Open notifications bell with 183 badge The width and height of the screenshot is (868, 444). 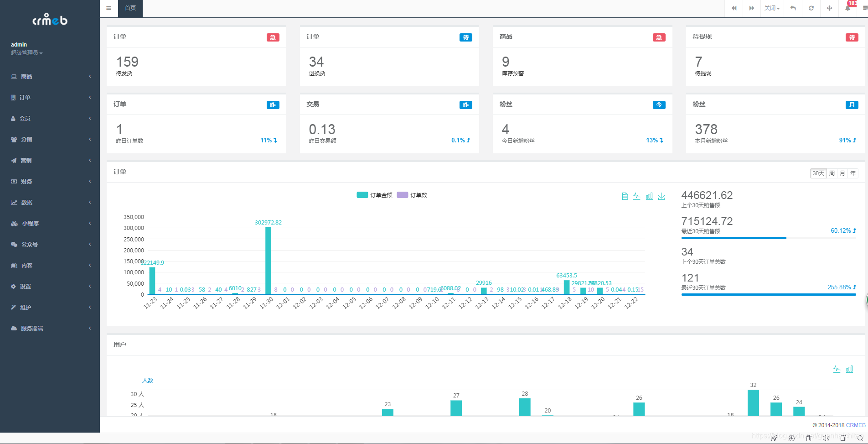click(848, 7)
